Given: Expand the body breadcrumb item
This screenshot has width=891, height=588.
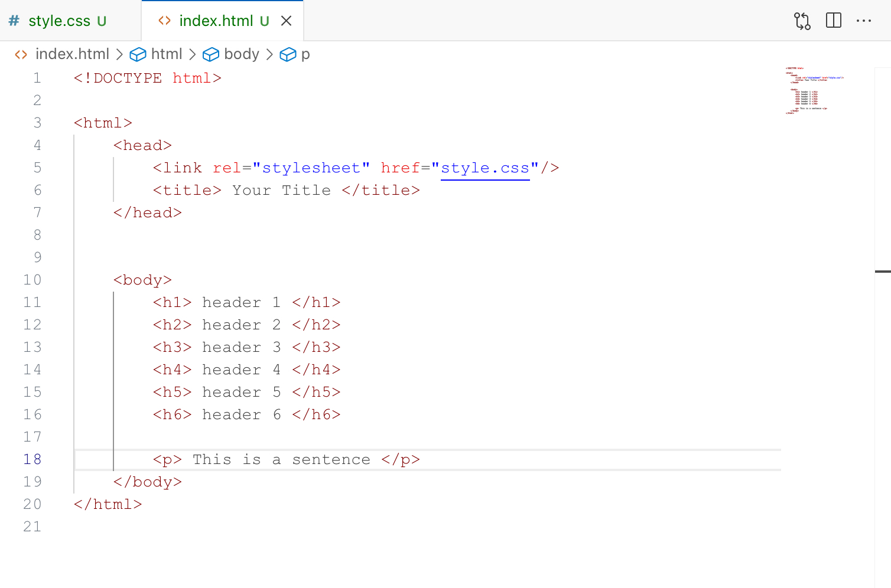Looking at the screenshot, I should click(x=242, y=54).
